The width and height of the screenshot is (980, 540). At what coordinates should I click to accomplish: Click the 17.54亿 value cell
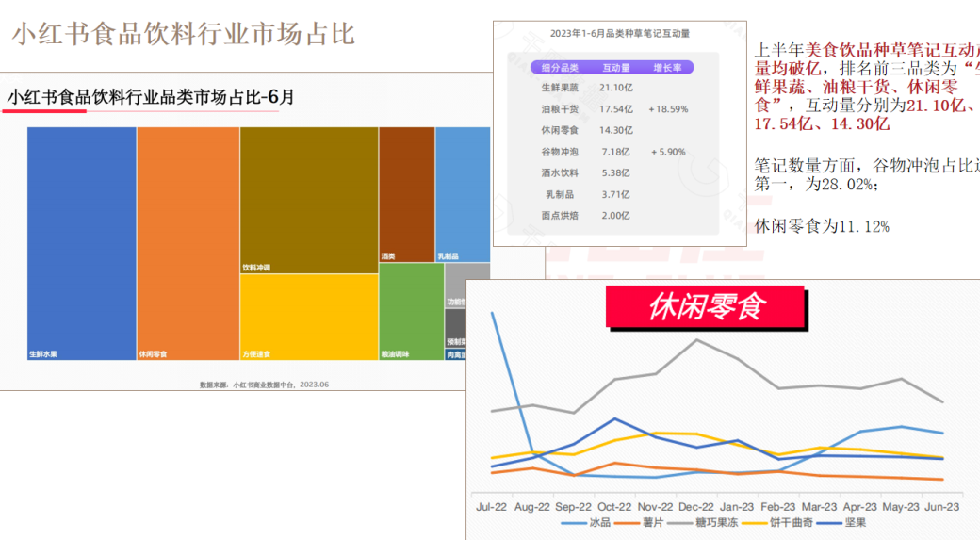pyautogui.click(x=616, y=108)
